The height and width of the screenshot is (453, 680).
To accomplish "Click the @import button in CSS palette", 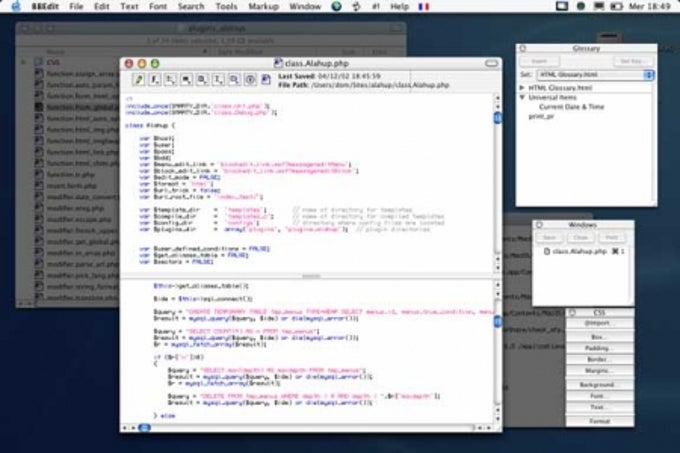I will (598, 323).
